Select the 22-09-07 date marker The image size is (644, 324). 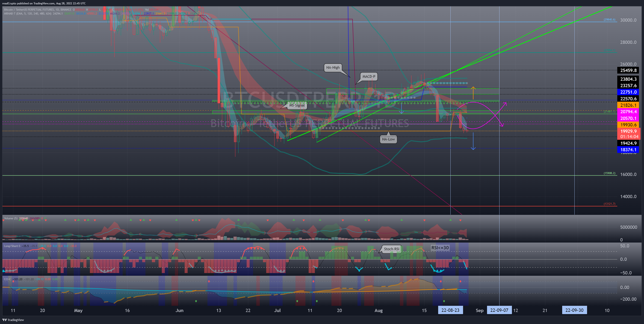pyautogui.click(x=499, y=310)
